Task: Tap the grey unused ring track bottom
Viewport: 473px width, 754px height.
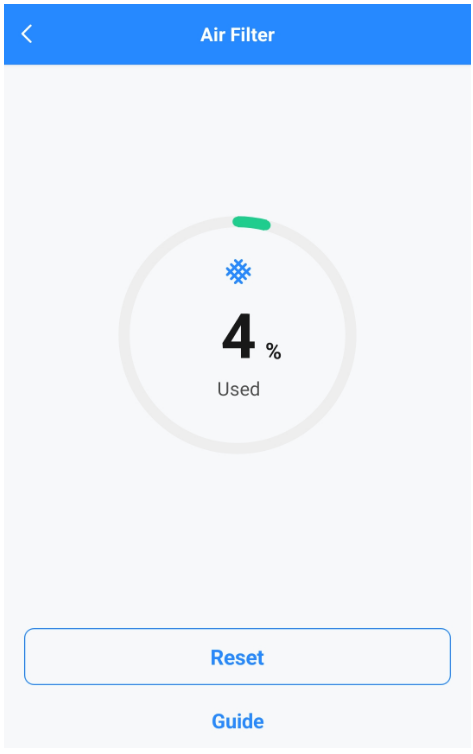Action: click(237, 448)
